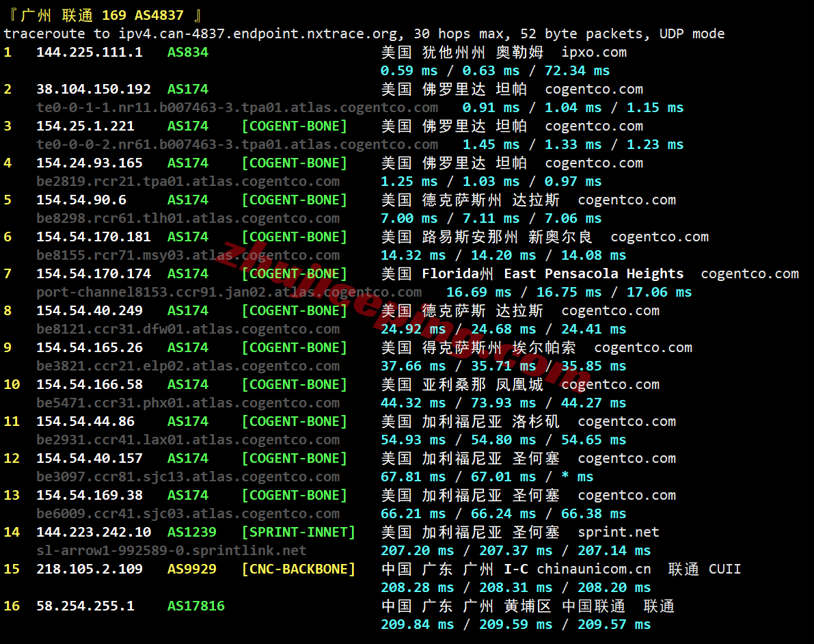Open the ipxo.com domain on hop 1
The height and width of the screenshot is (644, 814).
pyautogui.click(x=593, y=52)
